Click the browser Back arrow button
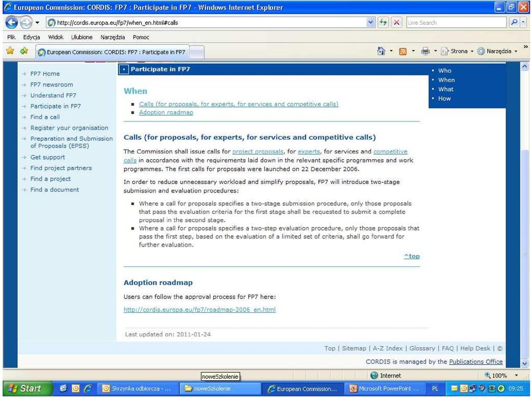 click(x=12, y=23)
